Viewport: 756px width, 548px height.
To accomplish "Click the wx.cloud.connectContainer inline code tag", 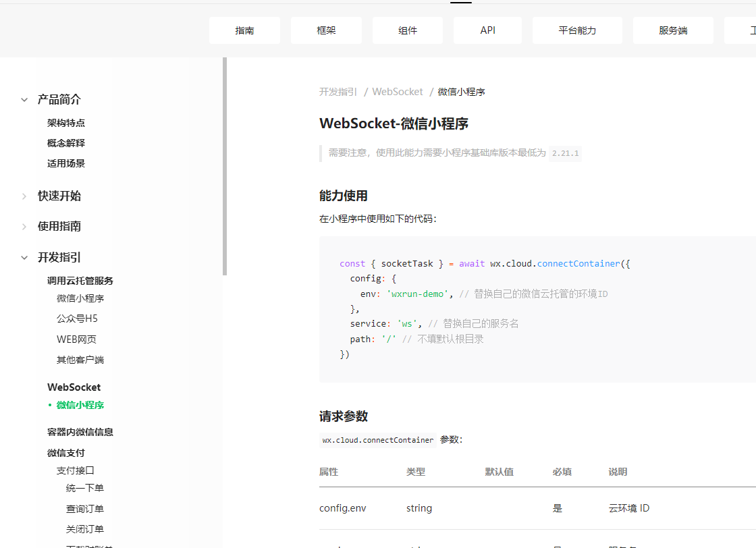I will click(377, 440).
